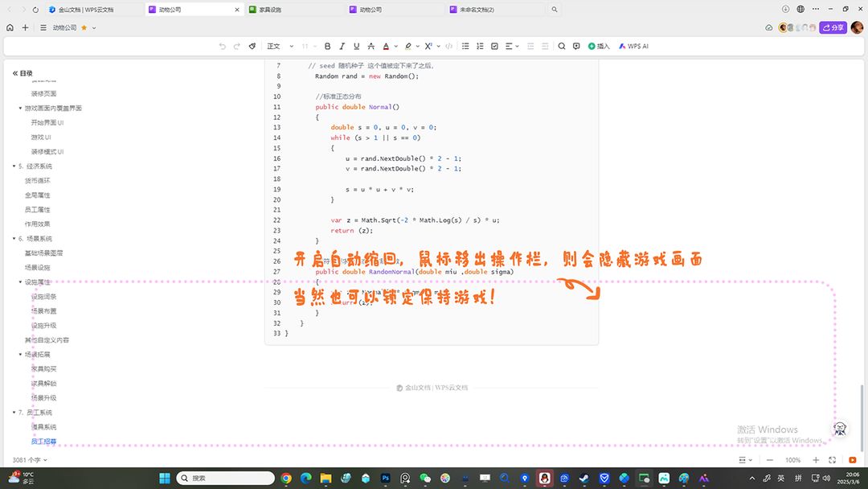Collapse the 设施属性 outline section
This screenshot has height=489, width=868.
tap(19, 281)
